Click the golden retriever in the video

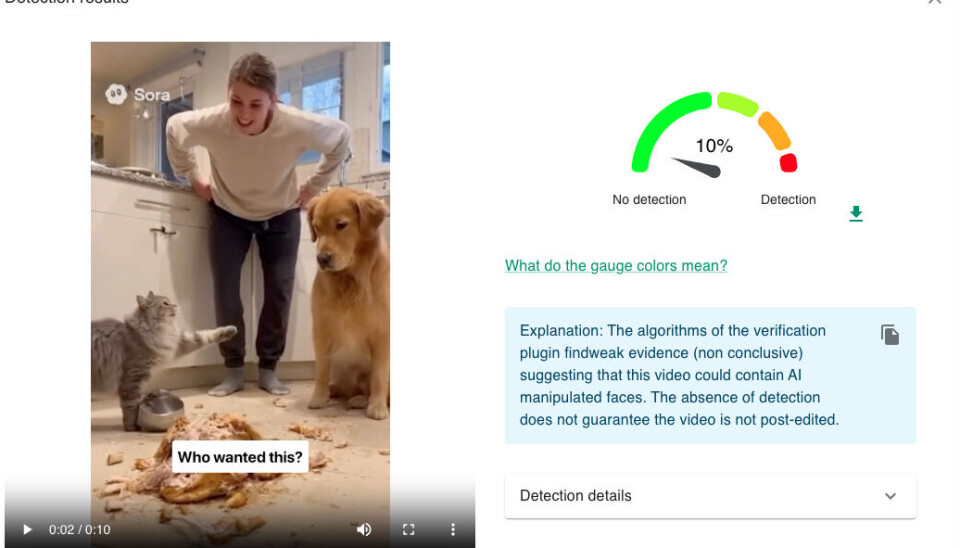click(x=345, y=290)
